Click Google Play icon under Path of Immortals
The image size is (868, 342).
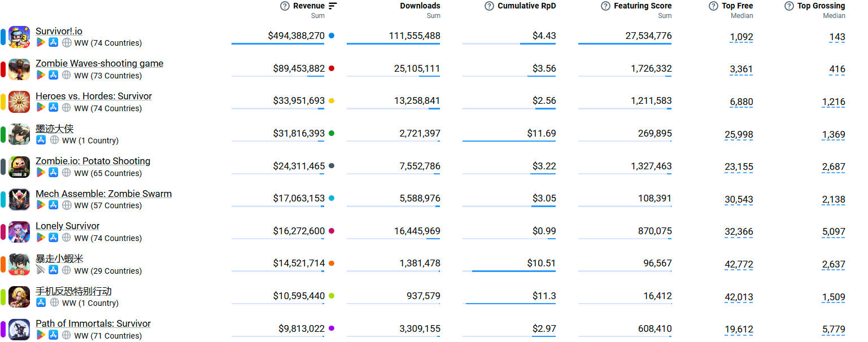point(41,335)
